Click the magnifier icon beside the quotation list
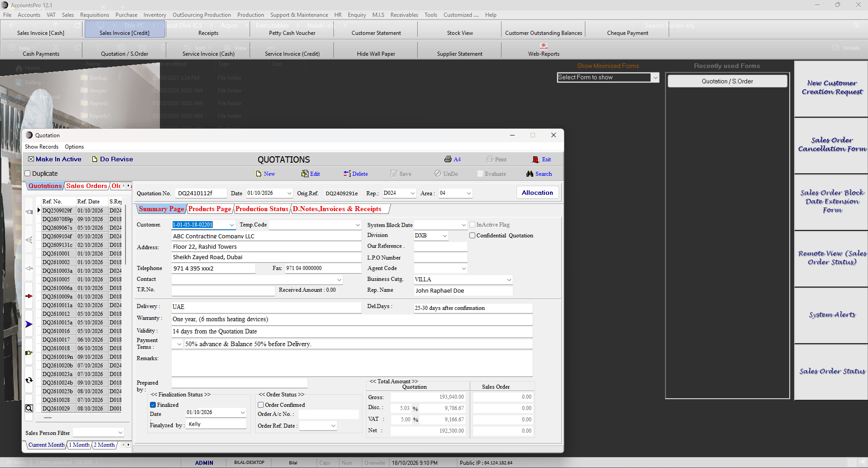 29,408
